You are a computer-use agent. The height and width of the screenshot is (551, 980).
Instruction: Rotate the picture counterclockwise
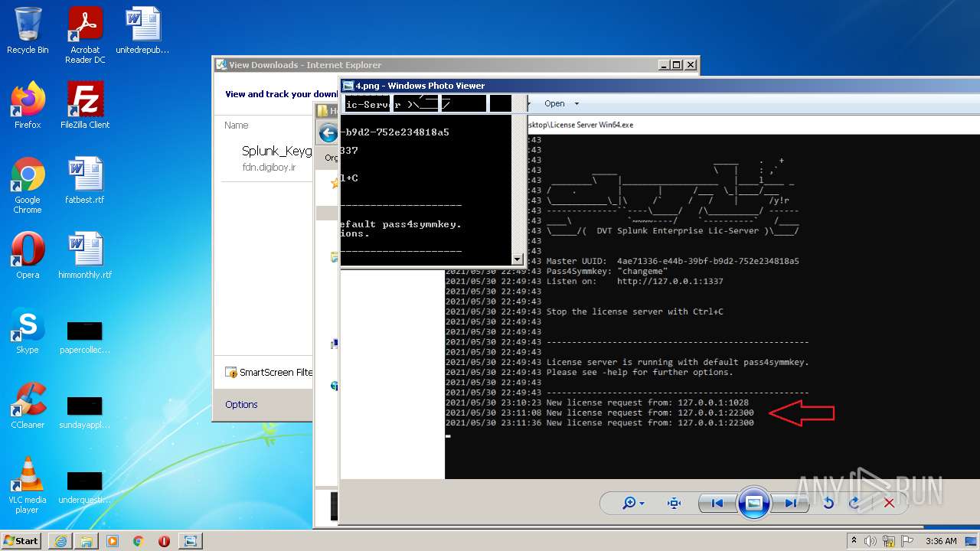pyautogui.click(x=828, y=503)
